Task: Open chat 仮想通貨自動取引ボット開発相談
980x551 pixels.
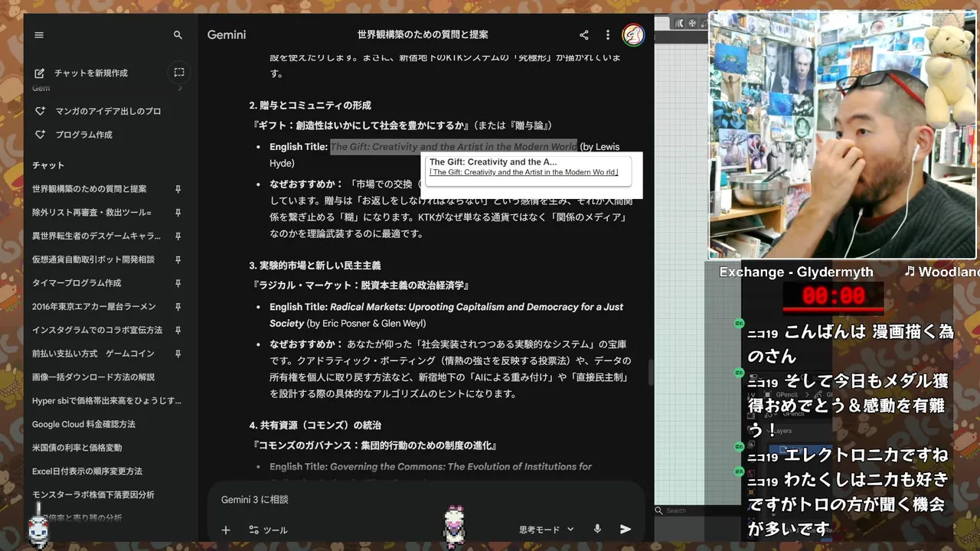Action: pos(93,259)
